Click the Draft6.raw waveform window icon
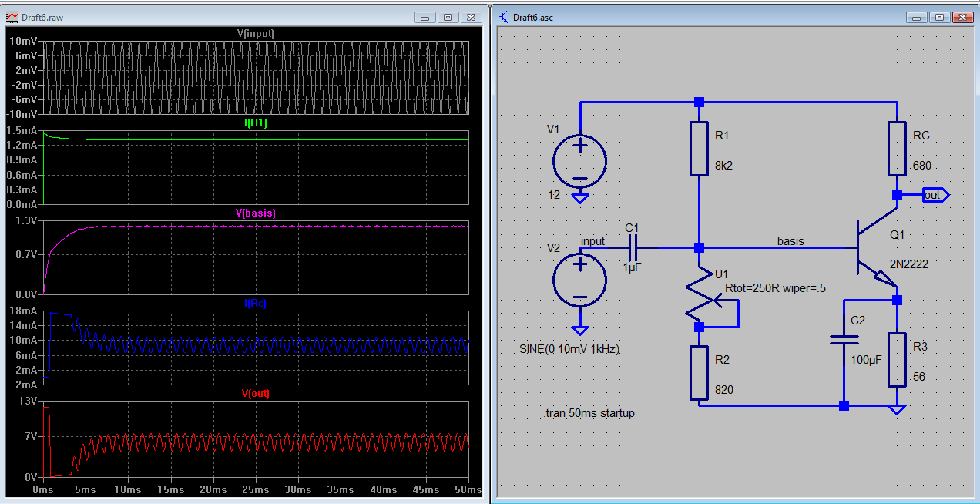980x504 pixels. tap(12, 17)
